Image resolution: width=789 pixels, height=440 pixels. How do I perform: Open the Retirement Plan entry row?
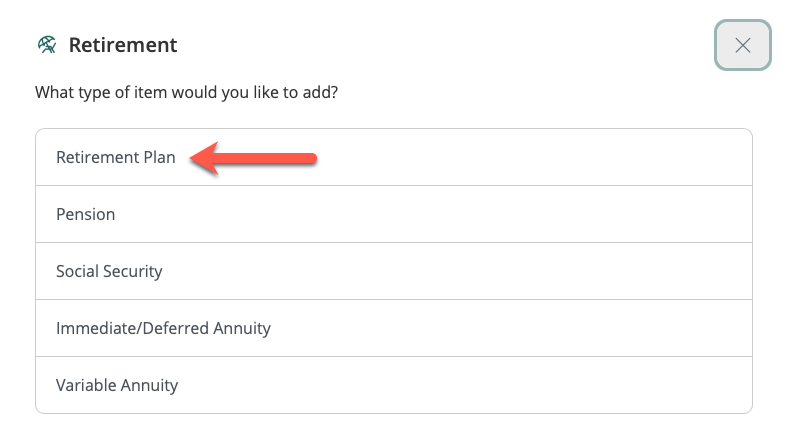click(x=393, y=157)
